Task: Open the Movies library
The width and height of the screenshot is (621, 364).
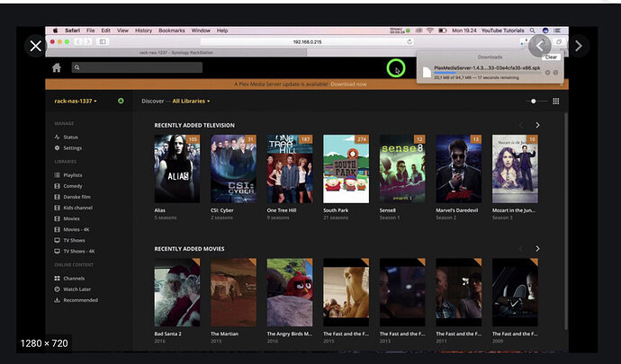Action: [x=67, y=218]
